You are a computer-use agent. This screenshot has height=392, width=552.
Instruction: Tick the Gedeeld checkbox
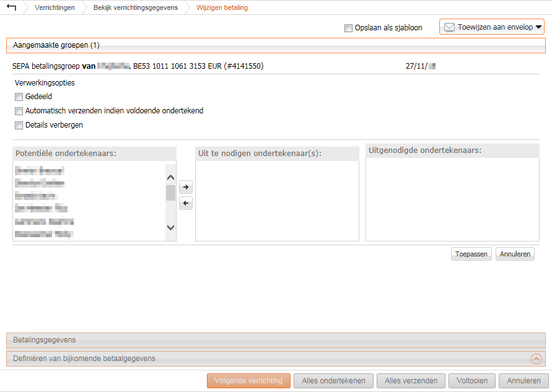[19, 97]
